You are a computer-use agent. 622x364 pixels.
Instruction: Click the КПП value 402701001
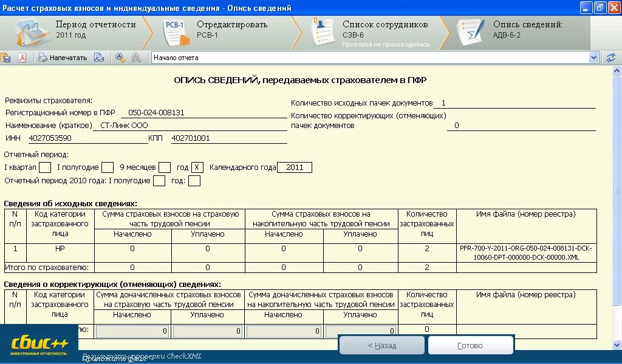click(191, 138)
